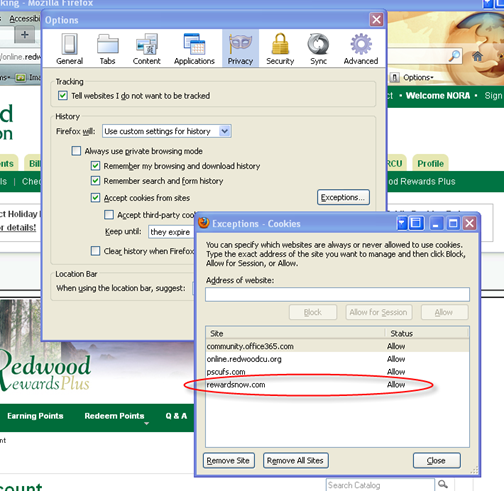Click the Allow button below the address field

tap(445, 312)
